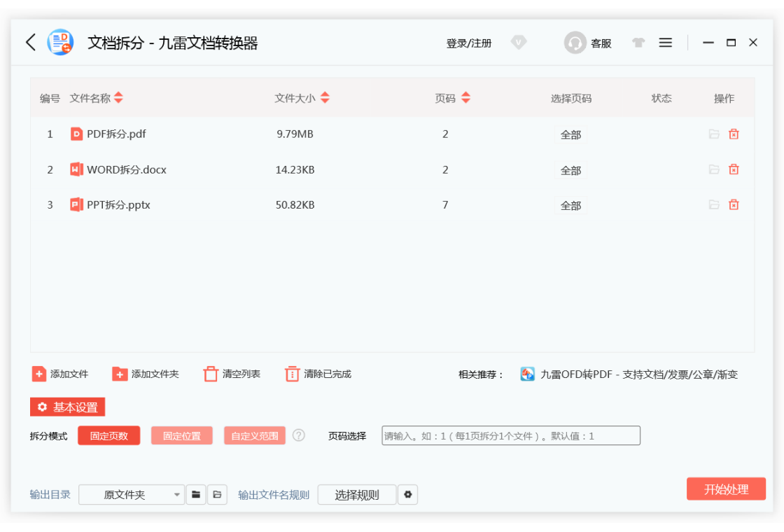This screenshot has height=532, width=784.
Task: Click 清空列表 to clear files
Action: click(x=232, y=374)
